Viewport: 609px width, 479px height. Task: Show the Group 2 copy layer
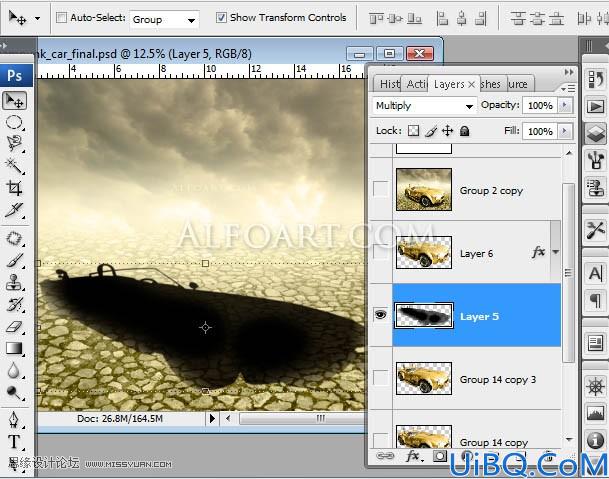coord(380,189)
